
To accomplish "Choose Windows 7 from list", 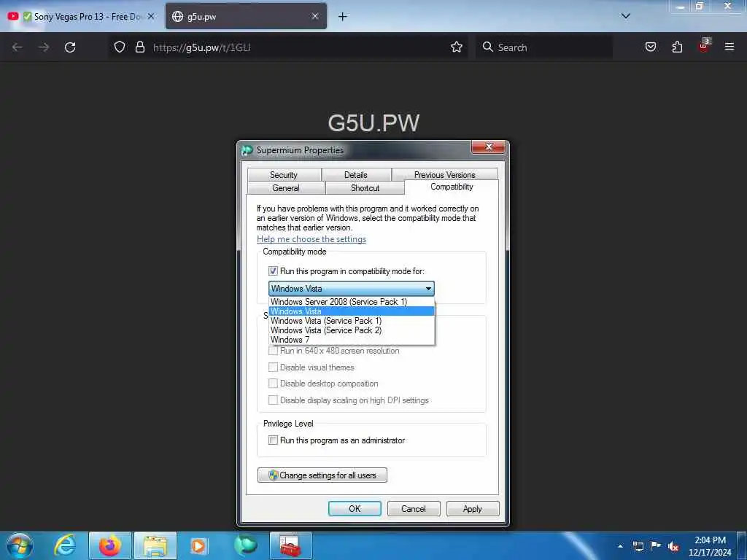I will tap(352, 340).
